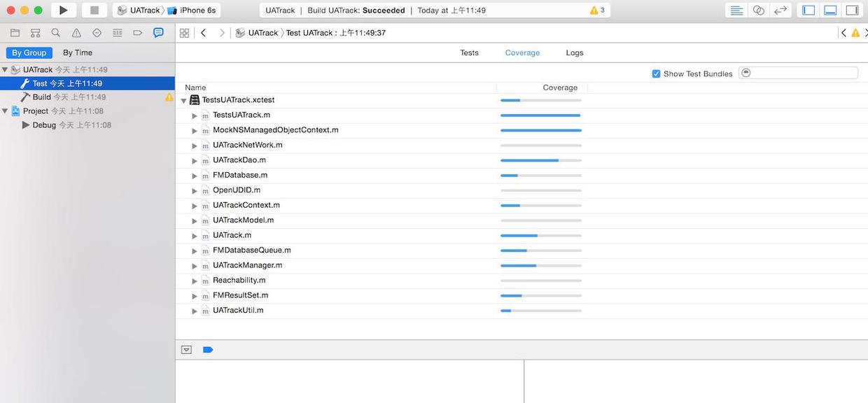Open the Breakpoint navigator icon
Image resolution: width=868 pixels, height=403 pixels.
point(138,33)
